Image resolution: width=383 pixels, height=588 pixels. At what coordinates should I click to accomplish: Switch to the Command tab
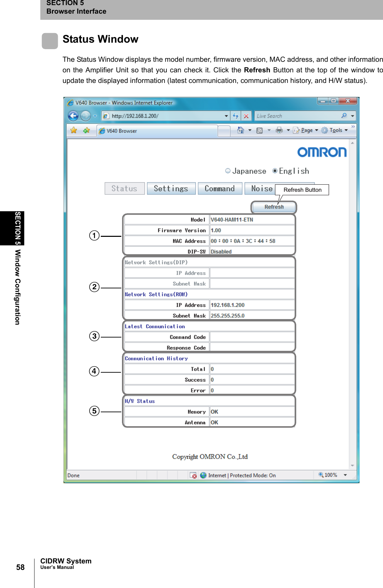[x=220, y=188]
